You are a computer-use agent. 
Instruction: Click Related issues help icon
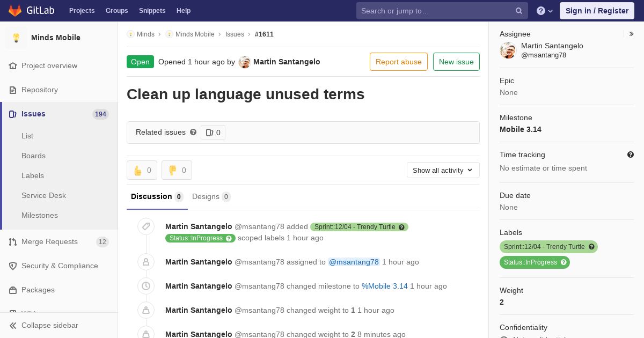coord(193,132)
